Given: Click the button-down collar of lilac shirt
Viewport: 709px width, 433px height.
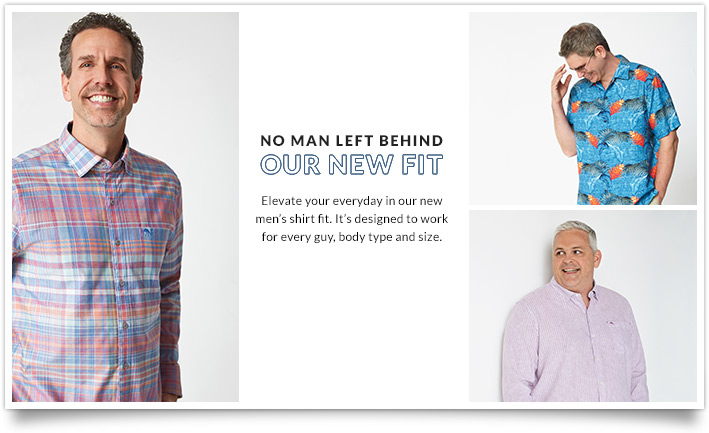Looking at the screenshot, I should click(x=576, y=293).
